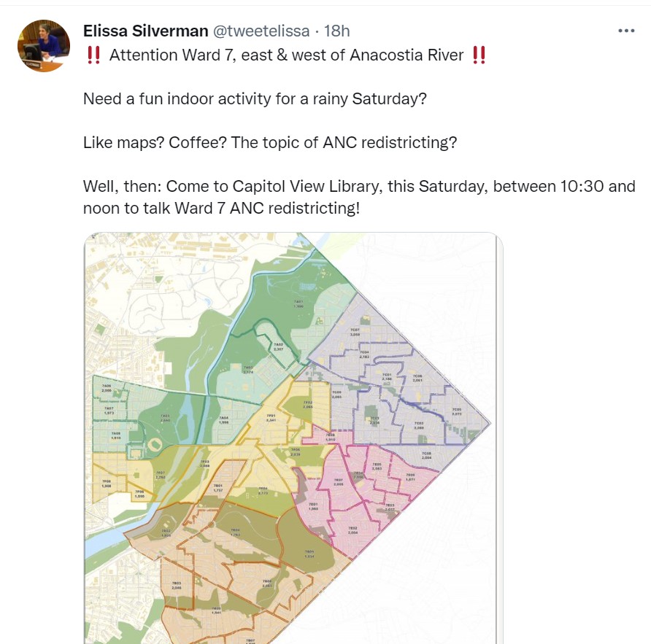Select the 7F01 yellow district label
The width and height of the screenshot is (651, 644).
tap(271, 419)
